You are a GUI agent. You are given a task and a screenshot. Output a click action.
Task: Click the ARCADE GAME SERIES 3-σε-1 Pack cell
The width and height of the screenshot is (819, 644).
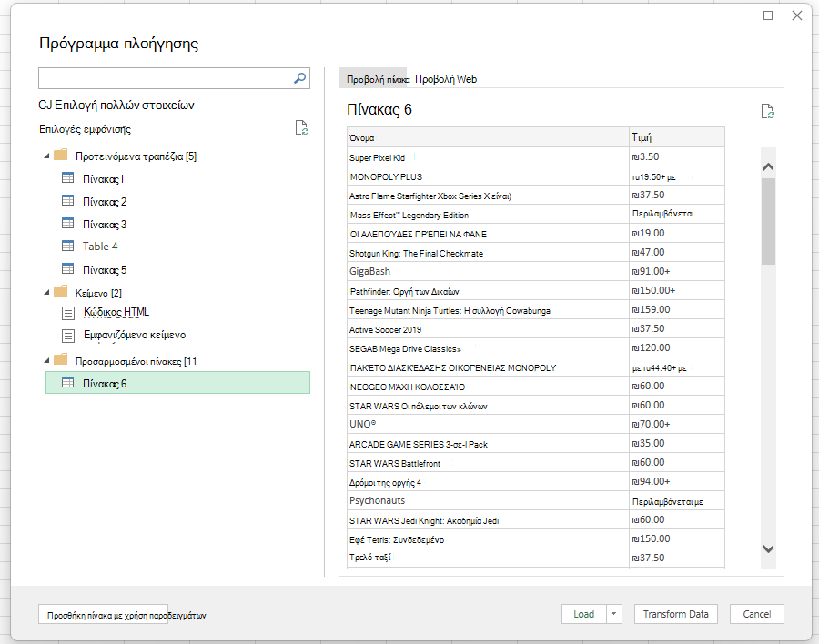488,444
